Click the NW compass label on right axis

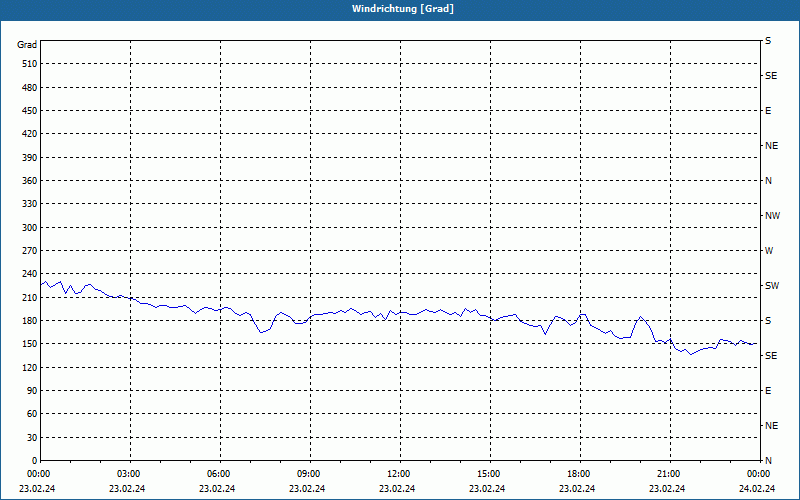[772, 216]
